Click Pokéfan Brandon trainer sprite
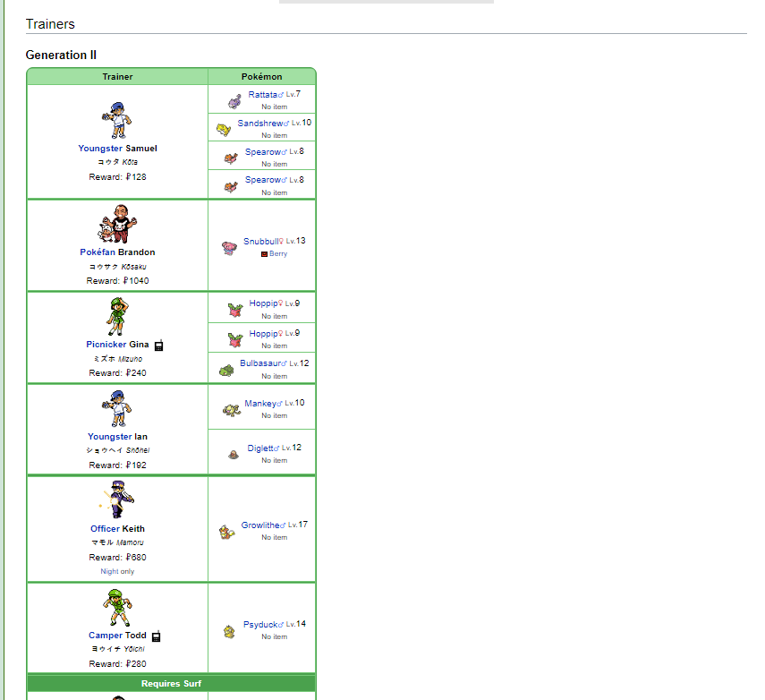765x700 pixels. [117, 224]
